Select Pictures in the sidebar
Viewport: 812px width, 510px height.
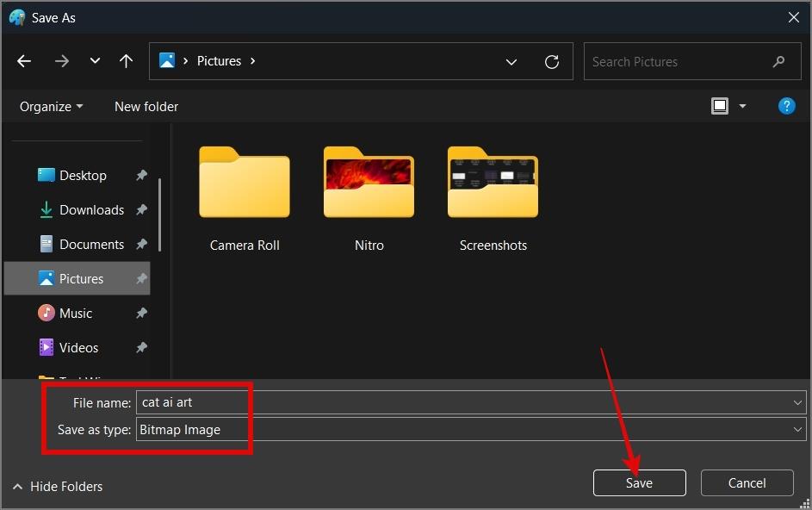coord(77,278)
